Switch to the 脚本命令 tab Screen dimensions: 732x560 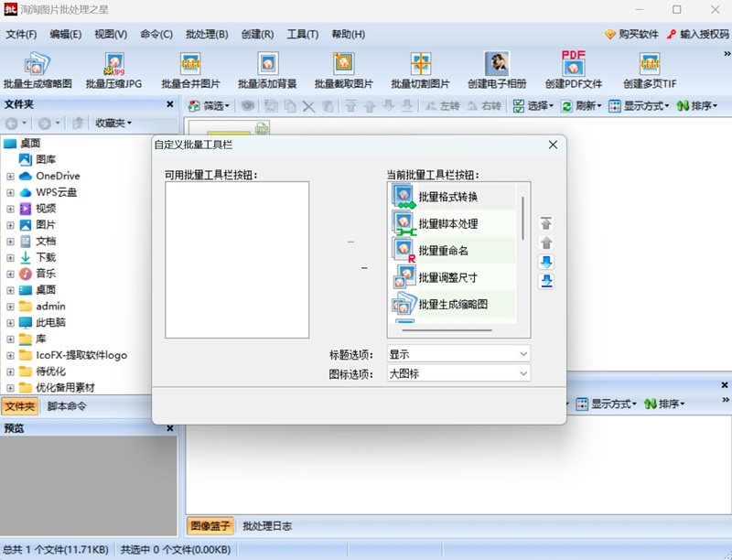pos(67,406)
